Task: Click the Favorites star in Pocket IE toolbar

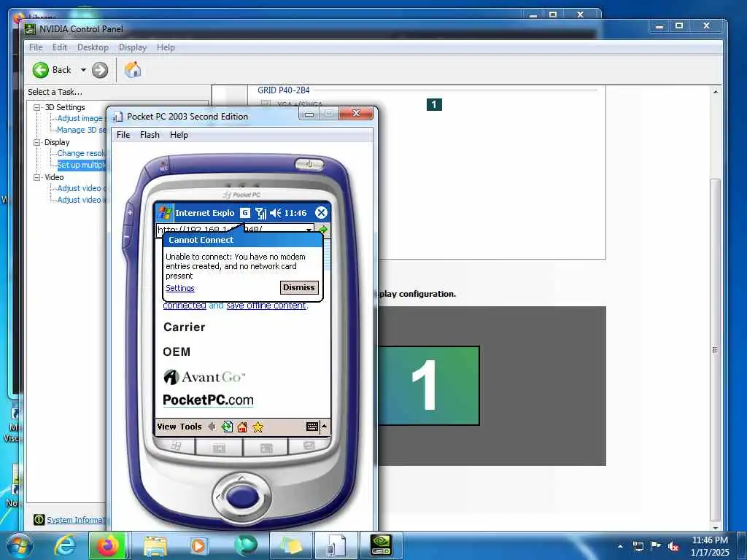Action: click(258, 427)
